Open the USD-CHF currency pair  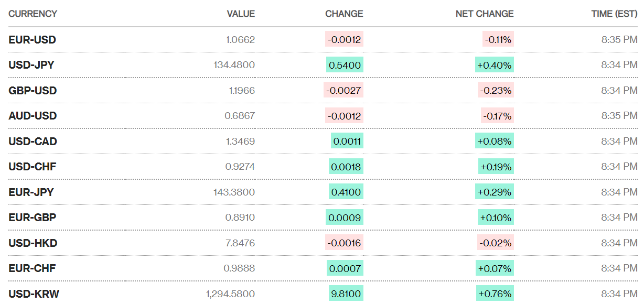tap(33, 167)
